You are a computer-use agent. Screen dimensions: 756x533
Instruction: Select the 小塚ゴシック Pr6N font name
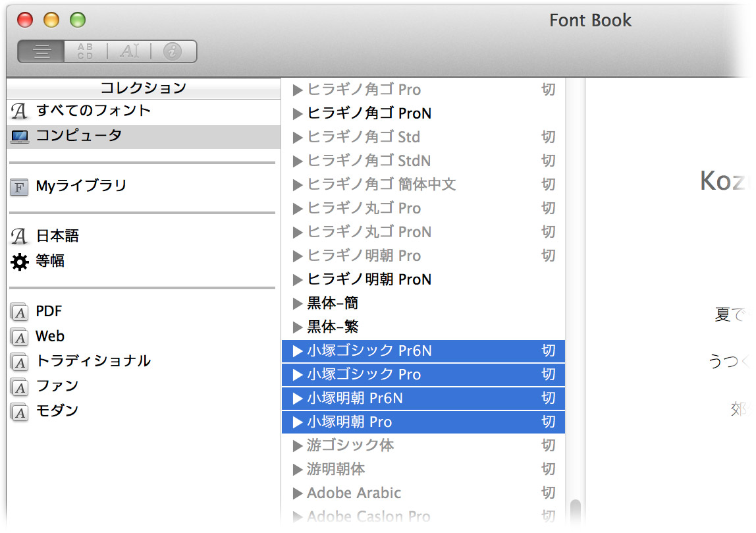coord(369,351)
